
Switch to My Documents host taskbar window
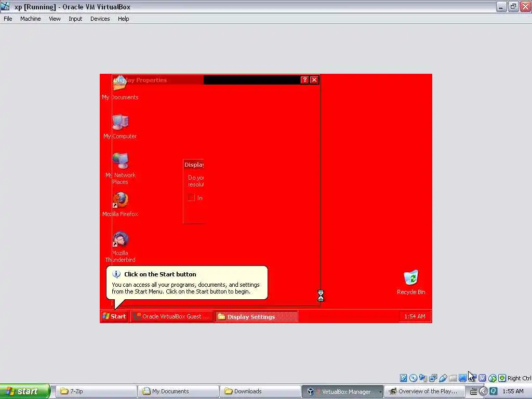(179, 391)
